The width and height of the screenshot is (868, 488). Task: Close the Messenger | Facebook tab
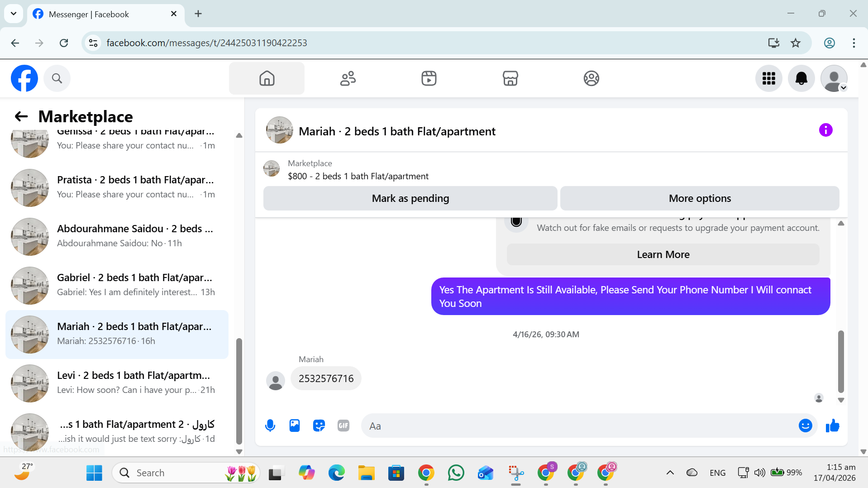(174, 14)
